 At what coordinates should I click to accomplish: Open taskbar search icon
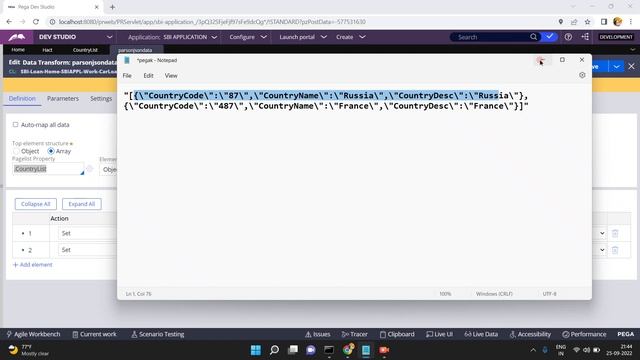pos(274,350)
